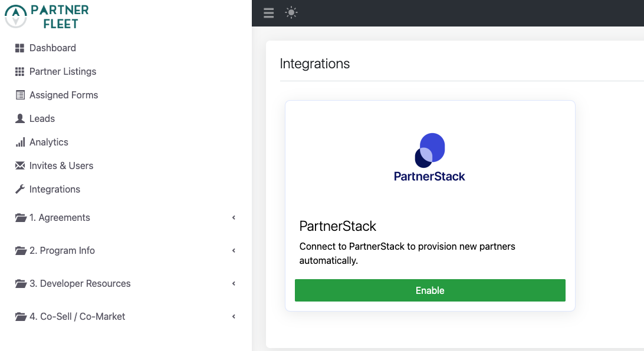Open the 1. Agreements folder label

[x=60, y=218]
